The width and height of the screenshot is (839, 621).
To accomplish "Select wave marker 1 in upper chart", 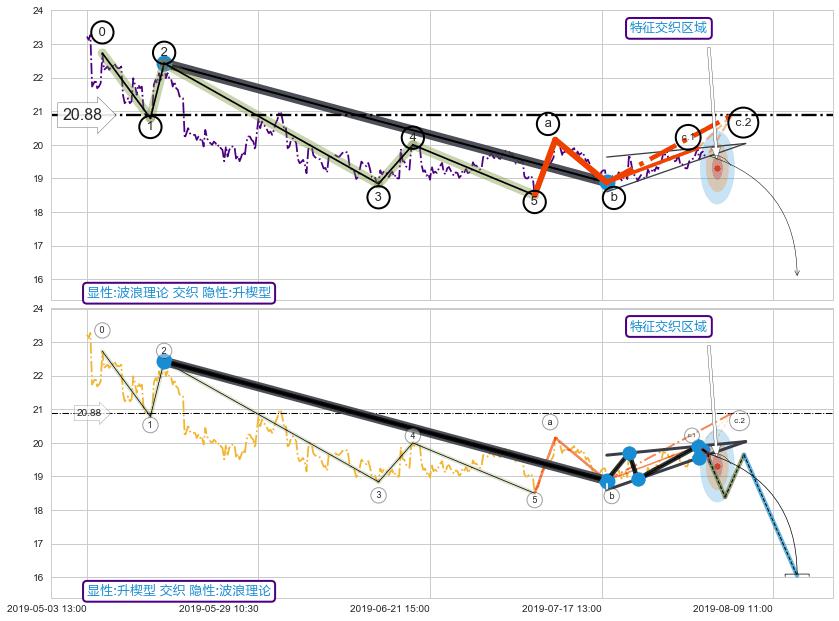I will coord(150,127).
